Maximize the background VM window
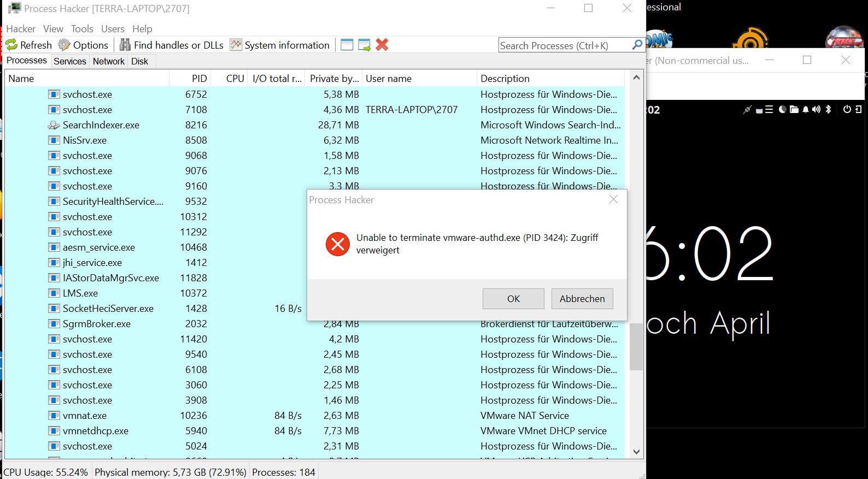868x479 pixels. 807,60
